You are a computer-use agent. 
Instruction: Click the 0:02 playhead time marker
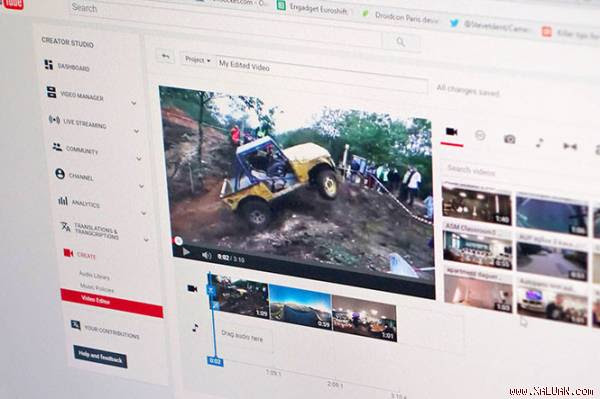pyautogui.click(x=215, y=361)
